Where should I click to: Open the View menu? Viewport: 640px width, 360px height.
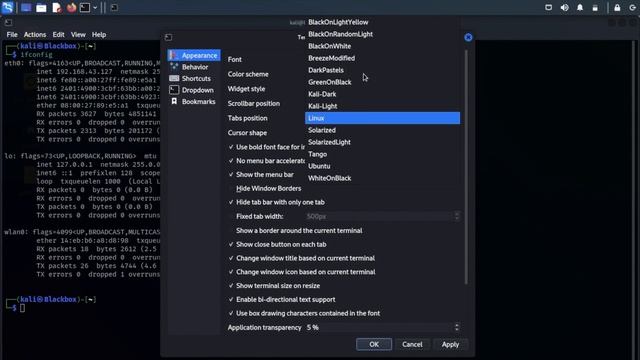pyautogui.click(x=78, y=35)
